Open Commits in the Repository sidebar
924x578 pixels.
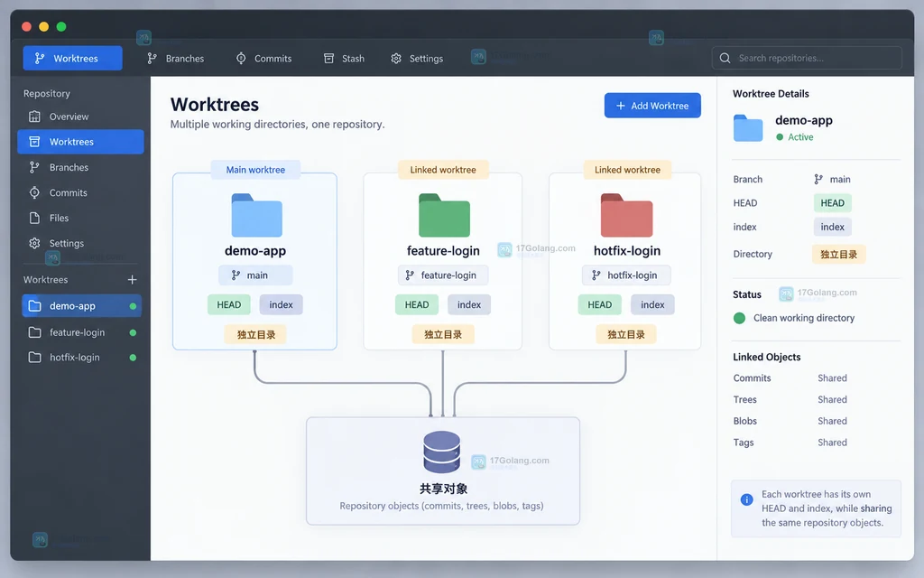click(80, 193)
